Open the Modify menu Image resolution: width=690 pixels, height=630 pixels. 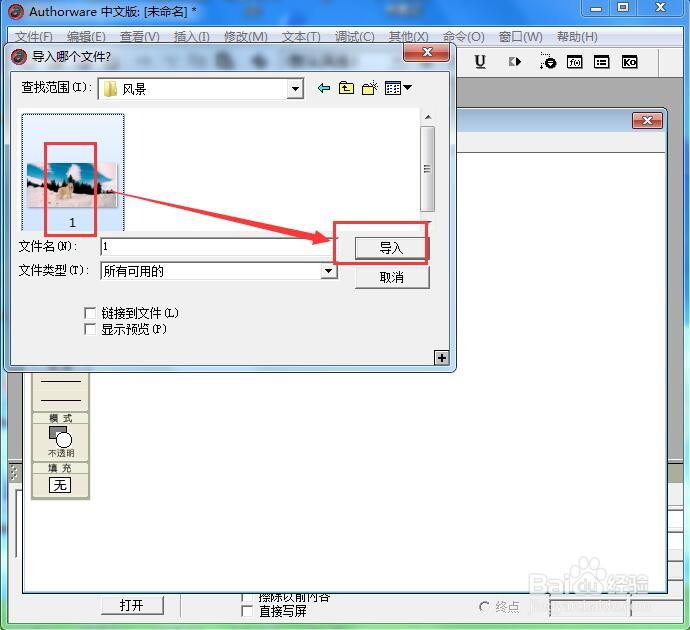[246, 36]
